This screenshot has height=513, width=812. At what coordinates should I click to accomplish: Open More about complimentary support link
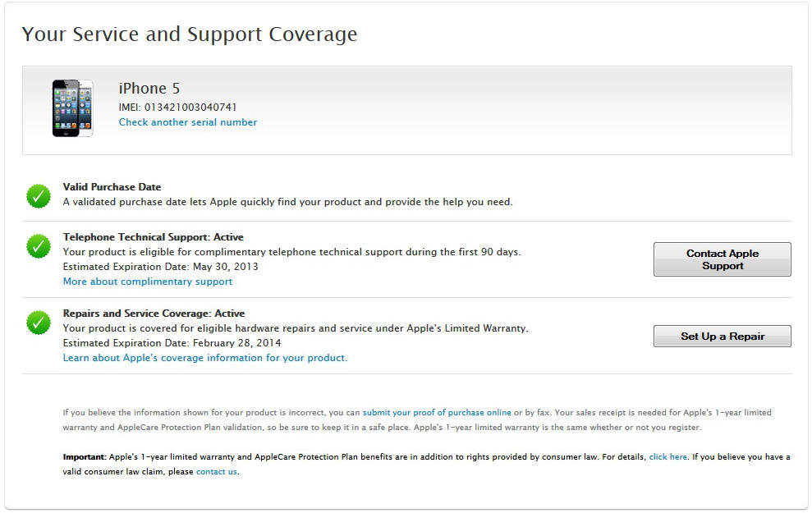click(148, 282)
